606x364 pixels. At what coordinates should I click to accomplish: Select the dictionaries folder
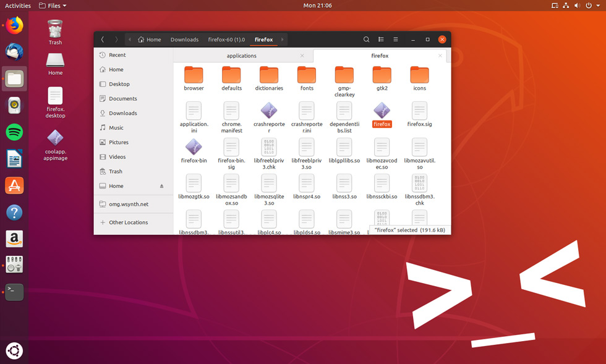point(269,78)
